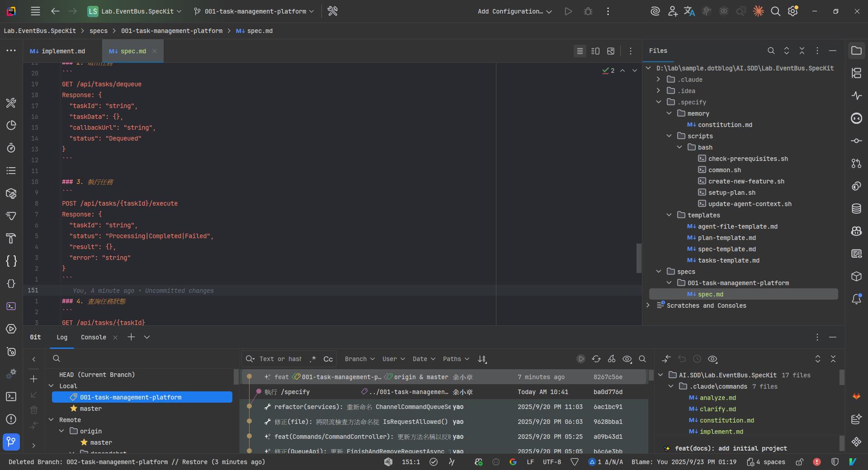Refresh the Git log

tap(596, 359)
